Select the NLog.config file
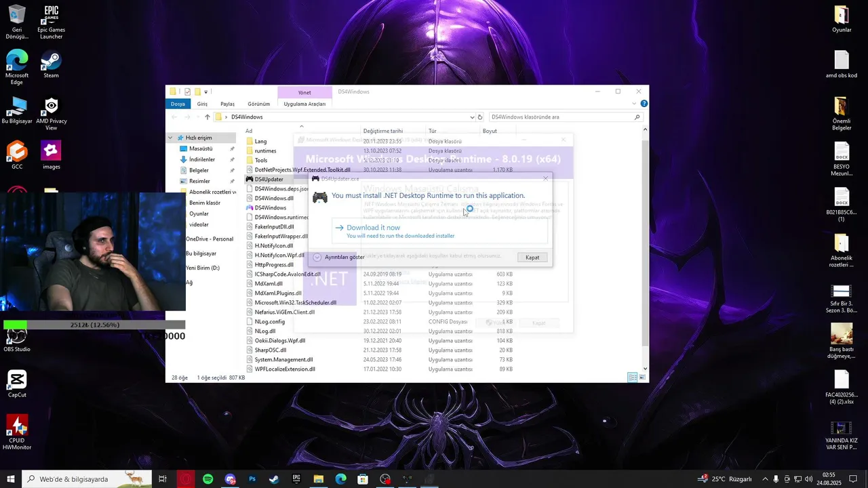The height and width of the screenshot is (488, 868). tap(270, 322)
